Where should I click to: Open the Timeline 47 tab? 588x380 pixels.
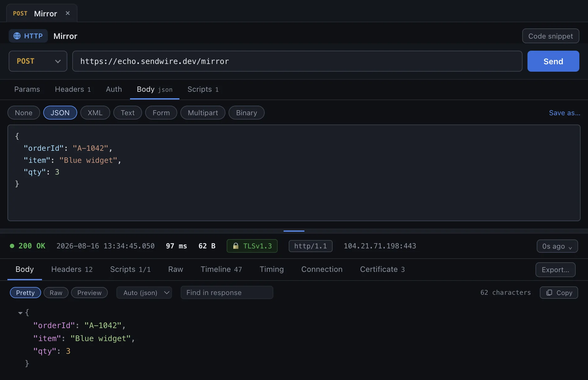pyautogui.click(x=221, y=269)
